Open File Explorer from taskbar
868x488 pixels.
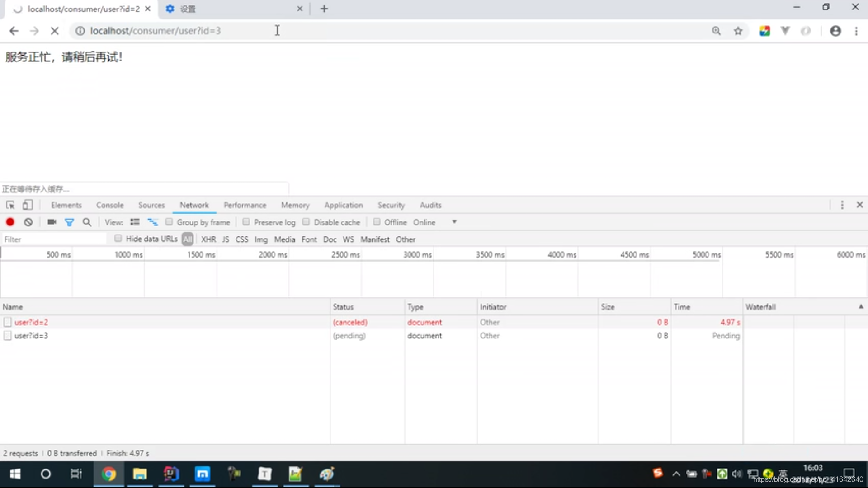point(140,474)
